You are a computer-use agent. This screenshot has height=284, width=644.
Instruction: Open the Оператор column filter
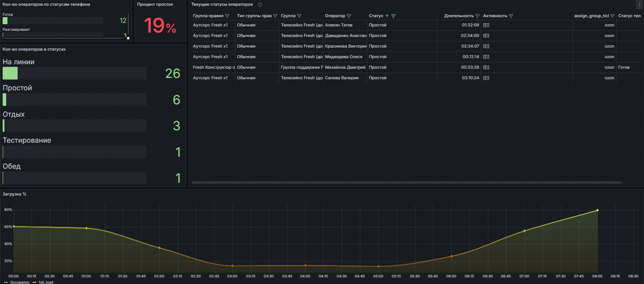click(349, 16)
